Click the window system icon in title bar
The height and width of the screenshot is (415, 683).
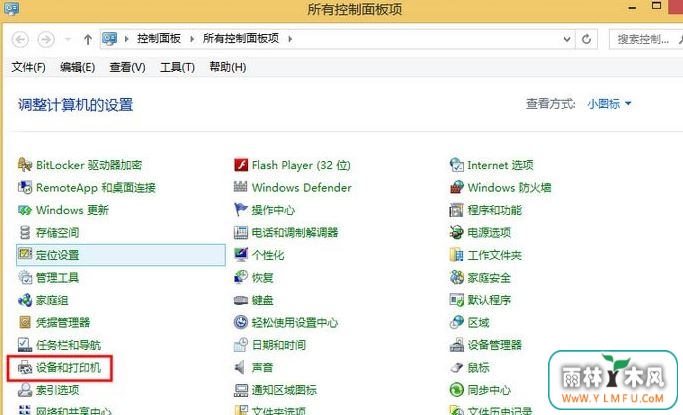(11, 8)
